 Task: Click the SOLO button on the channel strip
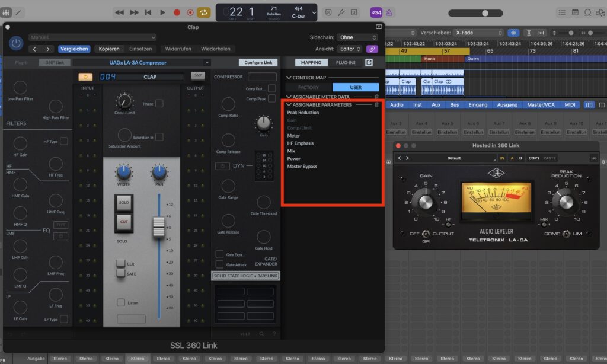point(124,203)
